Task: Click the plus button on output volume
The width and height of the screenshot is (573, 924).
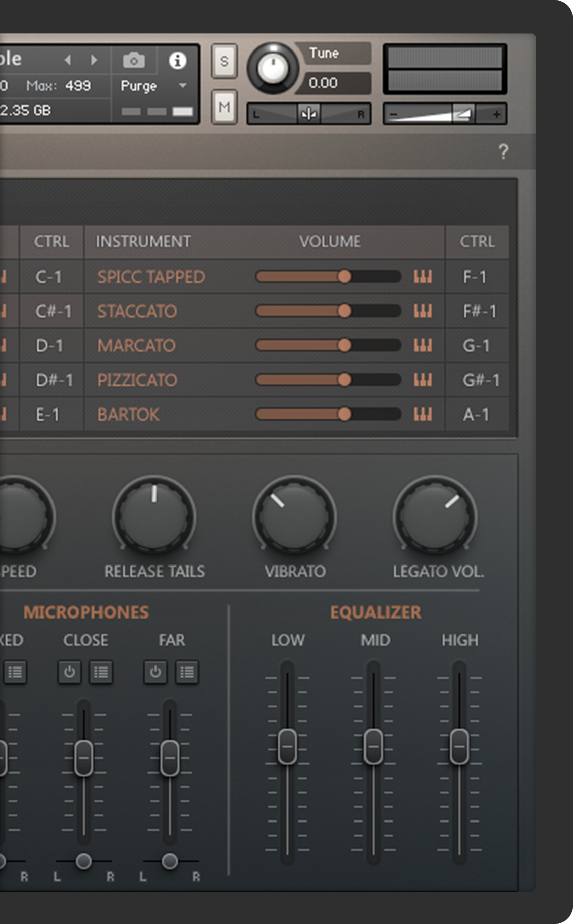Action: point(496,114)
